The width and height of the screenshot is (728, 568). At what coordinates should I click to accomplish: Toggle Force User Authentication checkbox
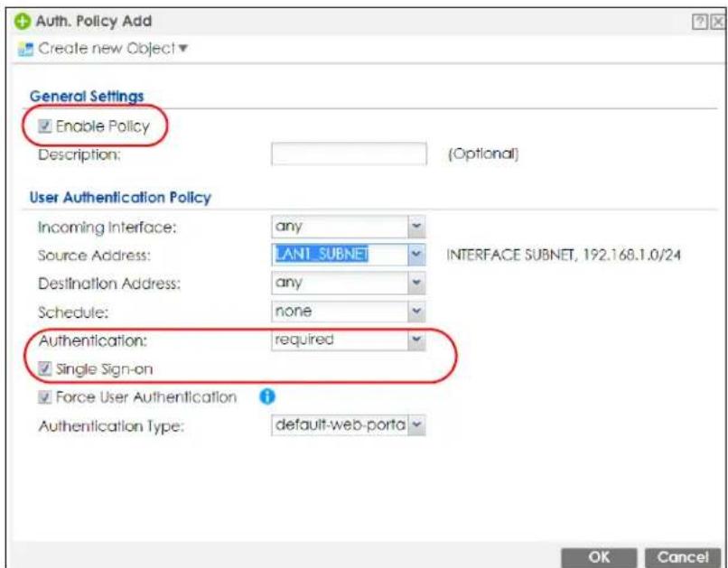pyautogui.click(x=44, y=396)
